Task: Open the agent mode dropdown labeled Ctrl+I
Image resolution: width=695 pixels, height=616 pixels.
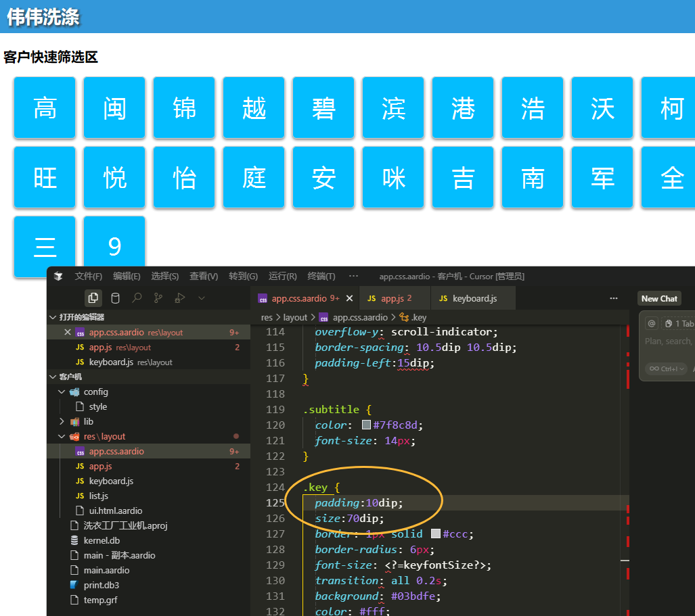Action: pos(667,369)
